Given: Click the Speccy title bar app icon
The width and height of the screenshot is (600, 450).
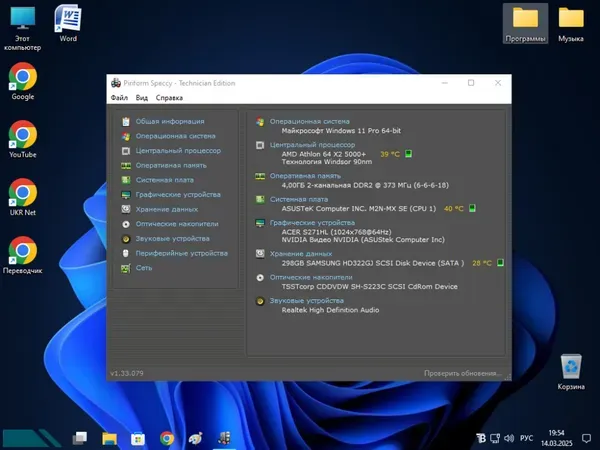Looking at the screenshot, I should (x=116, y=83).
